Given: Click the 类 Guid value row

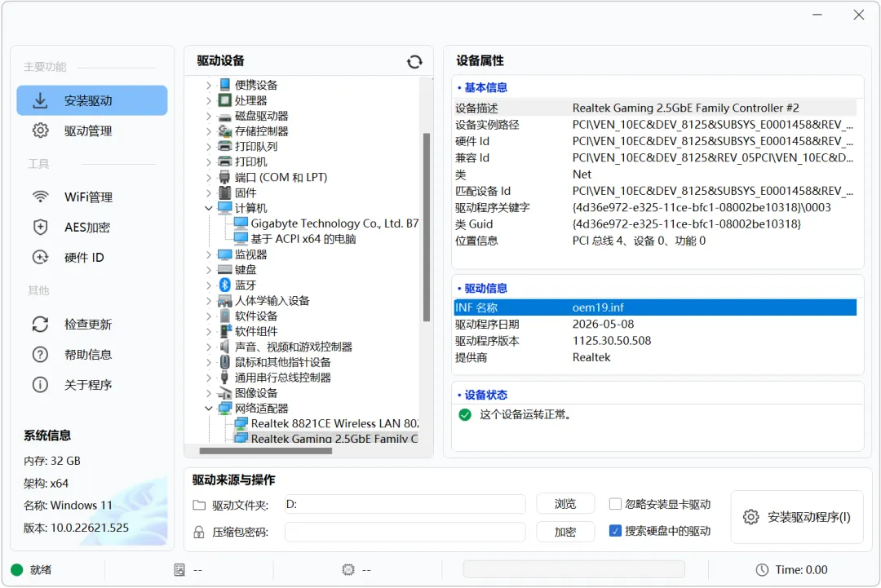Looking at the screenshot, I should click(x=655, y=224).
